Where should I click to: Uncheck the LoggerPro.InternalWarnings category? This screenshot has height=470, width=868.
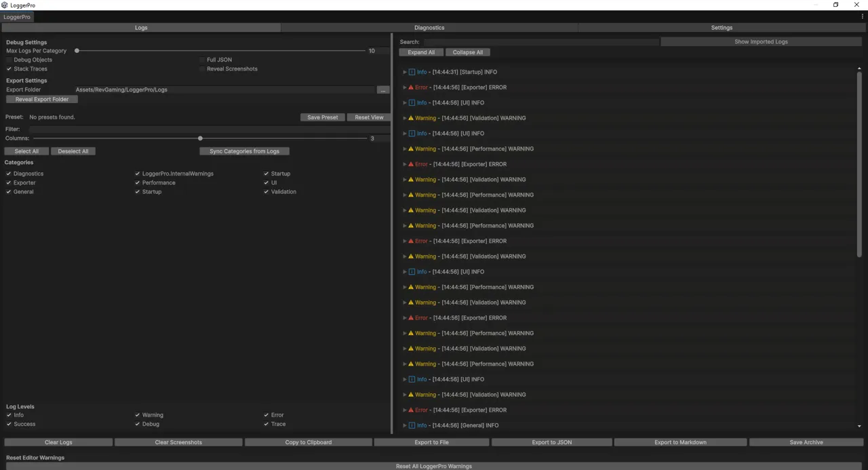[x=138, y=174]
